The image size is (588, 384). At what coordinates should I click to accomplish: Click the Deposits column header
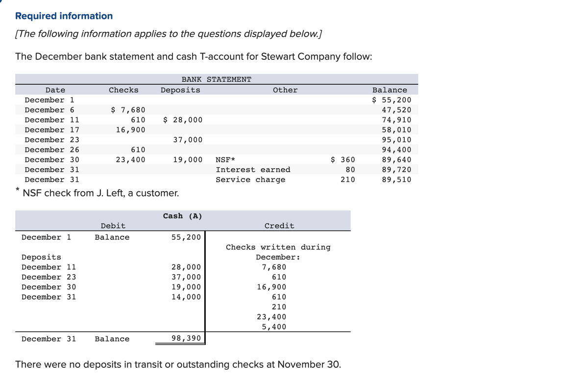(180, 90)
